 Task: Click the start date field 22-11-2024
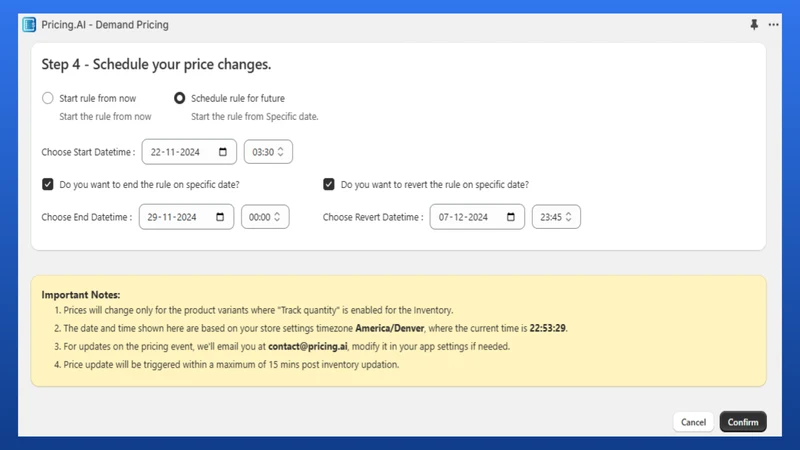pos(189,152)
